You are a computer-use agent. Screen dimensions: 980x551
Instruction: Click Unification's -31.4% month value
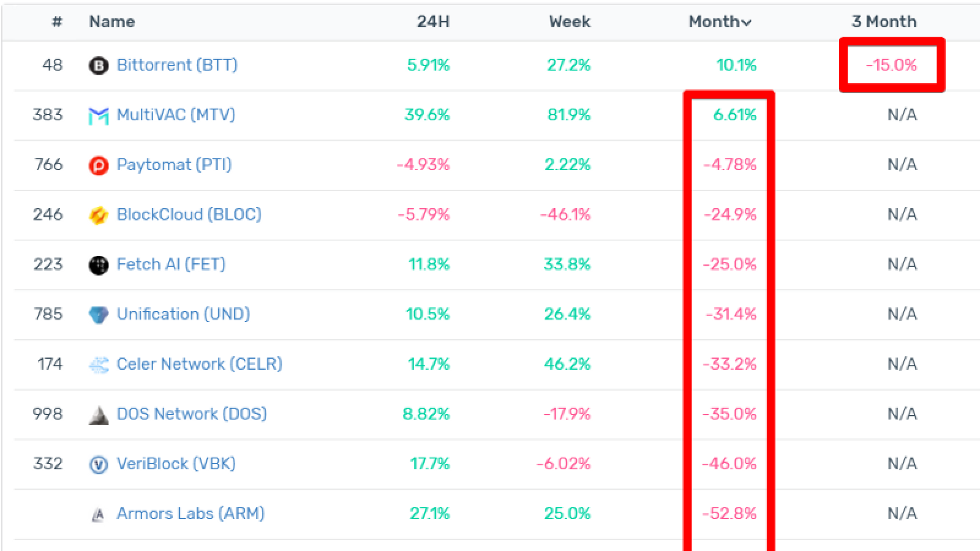tap(731, 314)
